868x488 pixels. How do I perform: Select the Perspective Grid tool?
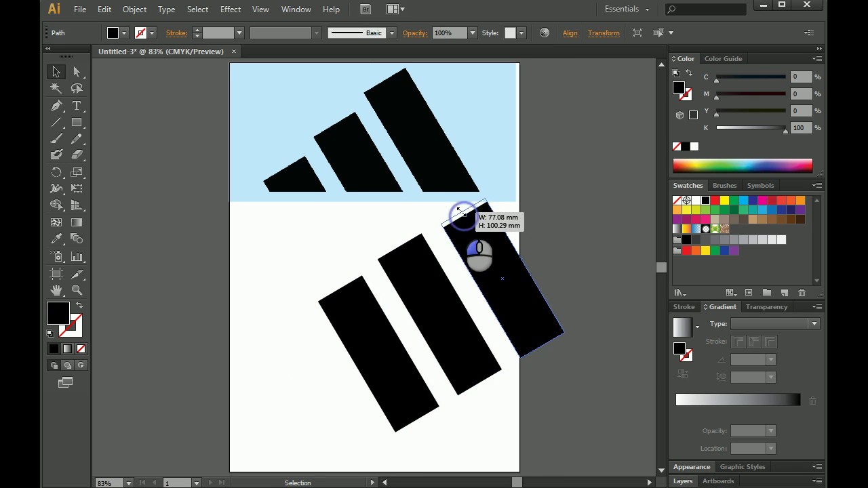tap(77, 205)
